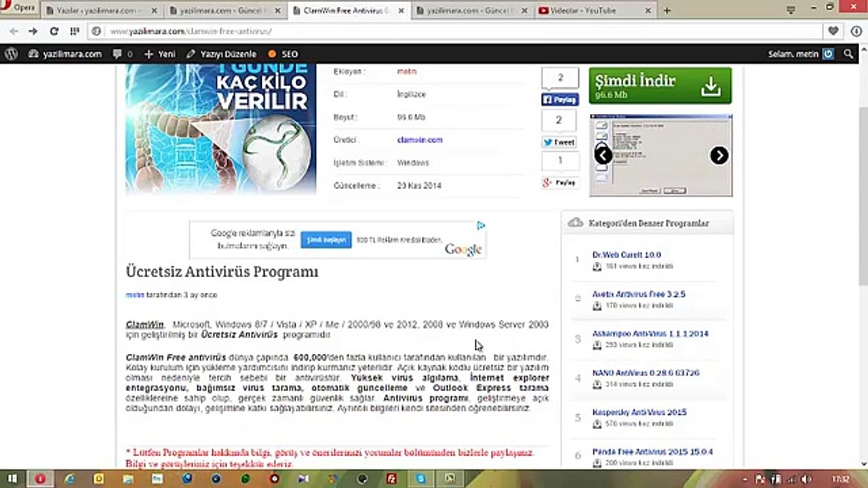Open a new browser tab

click(x=667, y=11)
